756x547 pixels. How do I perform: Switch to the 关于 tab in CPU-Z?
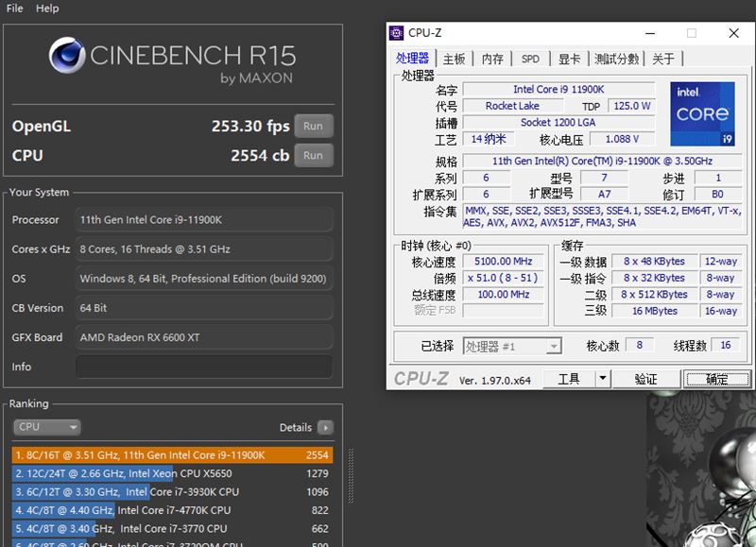[663, 59]
